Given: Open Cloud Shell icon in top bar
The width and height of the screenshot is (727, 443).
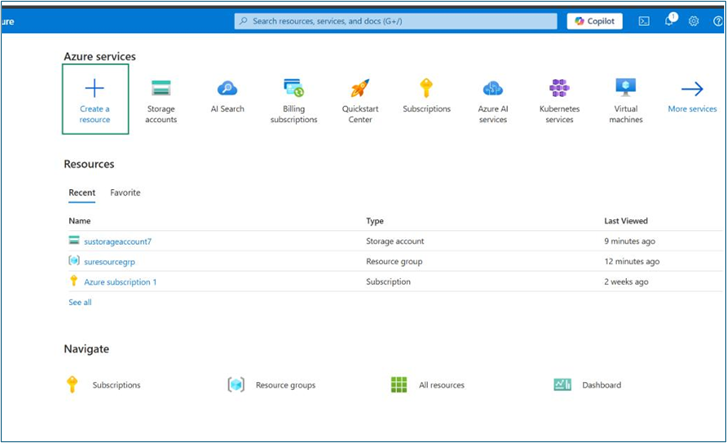Looking at the screenshot, I should [644, 21].
